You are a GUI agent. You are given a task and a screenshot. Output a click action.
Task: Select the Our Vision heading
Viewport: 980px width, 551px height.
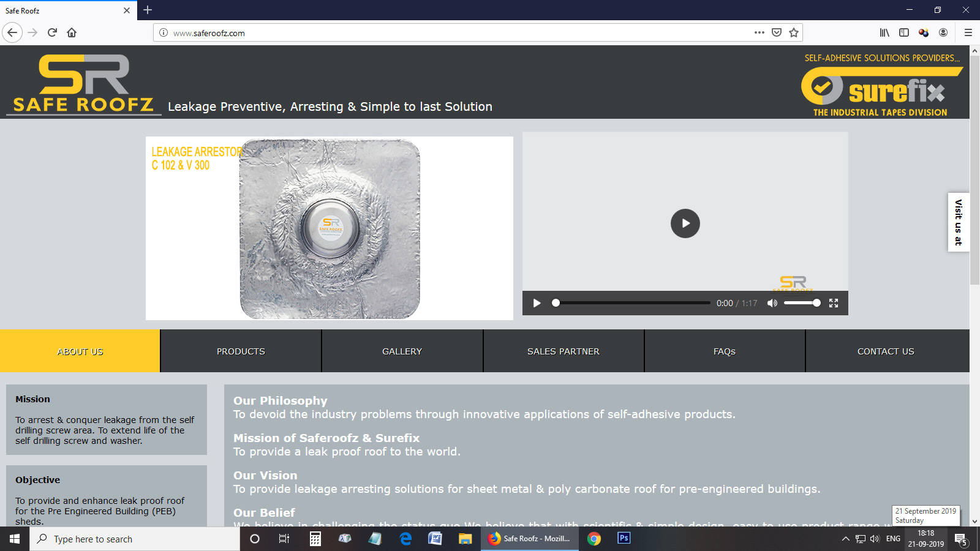pos(265,476)
